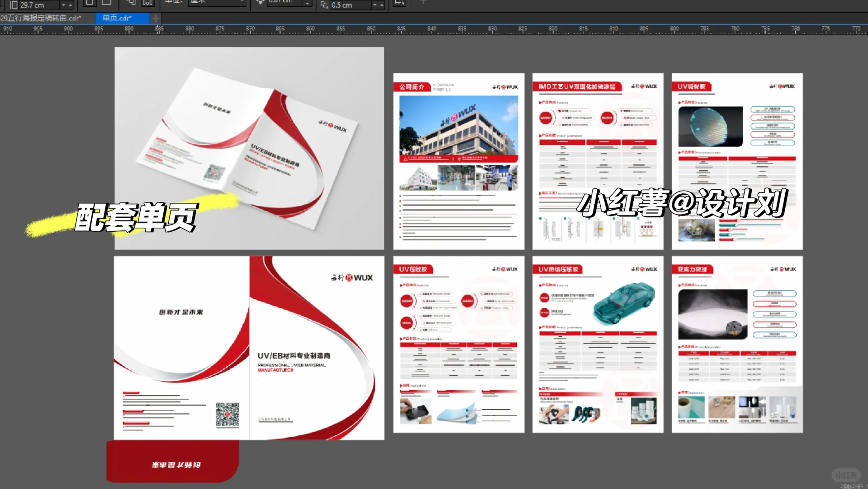The width and height of the screenshot is (868, 489).
Task: Select the 公司简介 page heading
Action: tap(412, 87)
